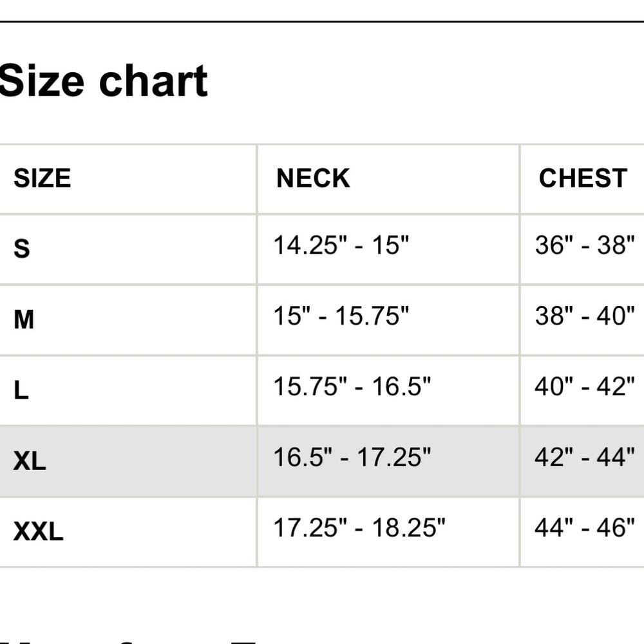Image resolution: width=644 pixels, height=644 pixels.
Task: Click chest measurement 40" - 42"
Action: pos(585,386)
